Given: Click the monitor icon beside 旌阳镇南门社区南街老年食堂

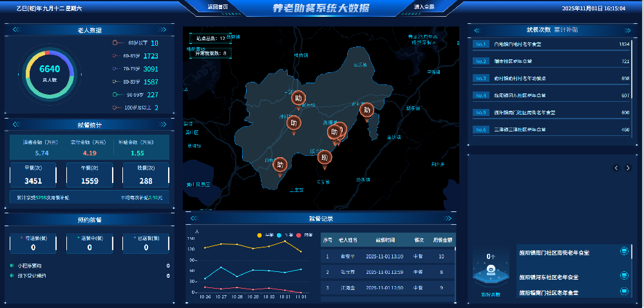Looking at the screenshot, I should coord(623,251).
